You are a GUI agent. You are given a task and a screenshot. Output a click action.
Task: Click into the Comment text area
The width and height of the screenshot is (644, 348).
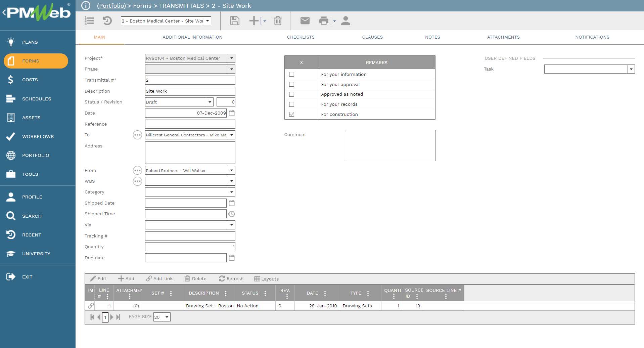click(x=390, y=145)
